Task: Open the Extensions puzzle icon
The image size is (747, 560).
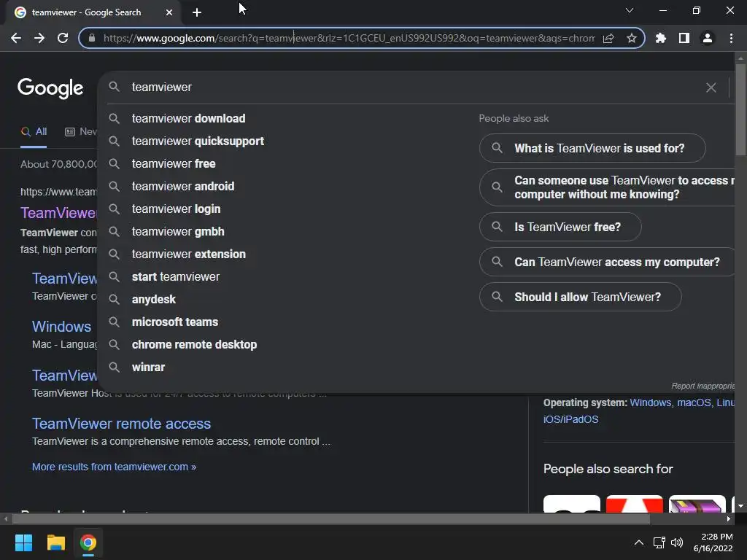Action: (x=661, y=38)
